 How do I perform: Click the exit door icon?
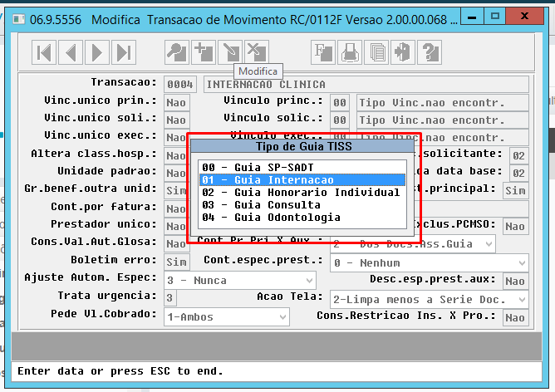(x=403, y=52)
